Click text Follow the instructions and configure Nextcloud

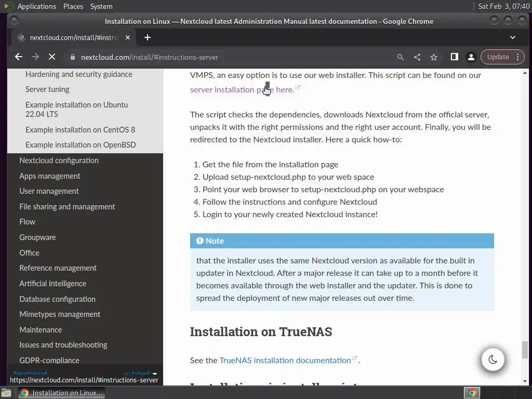click(289, 202)
